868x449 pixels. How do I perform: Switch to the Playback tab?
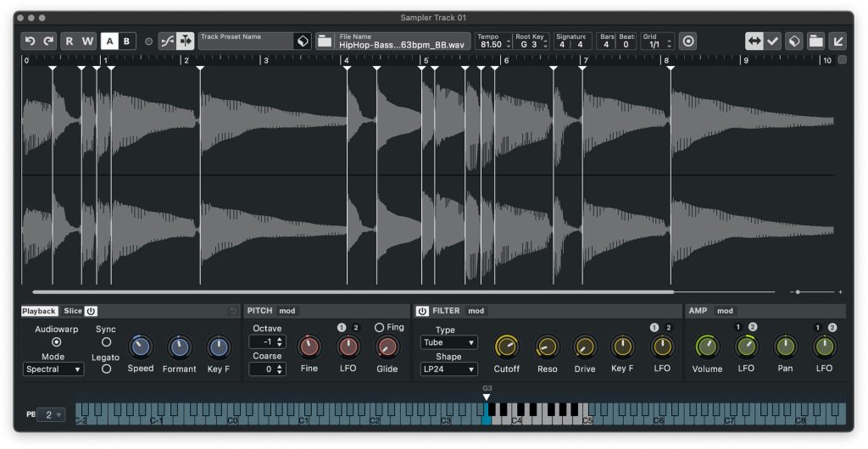point(39,311)
